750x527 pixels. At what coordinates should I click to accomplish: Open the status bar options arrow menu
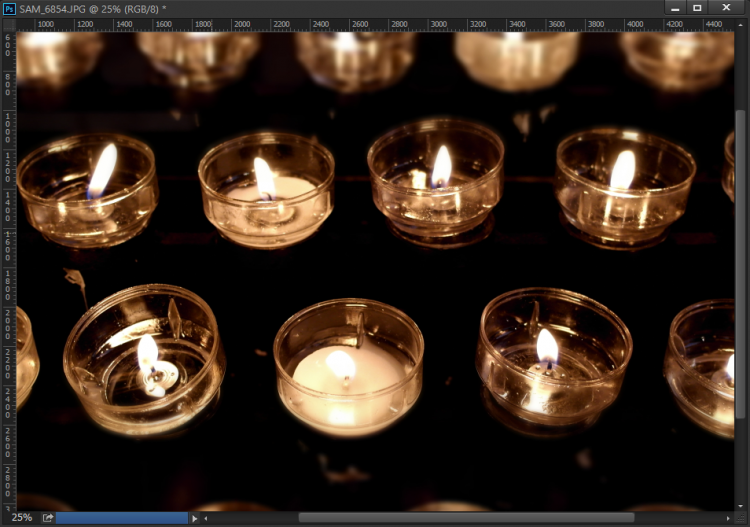(194, 518)
